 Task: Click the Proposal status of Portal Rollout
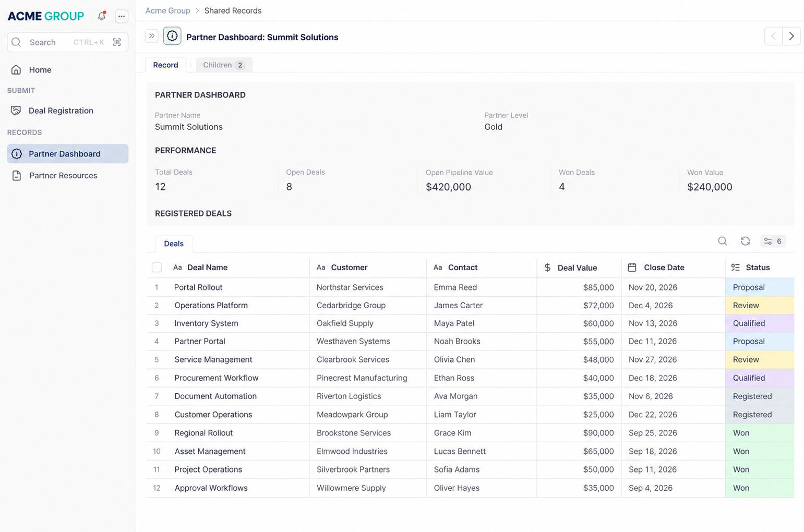coord(760,287)
